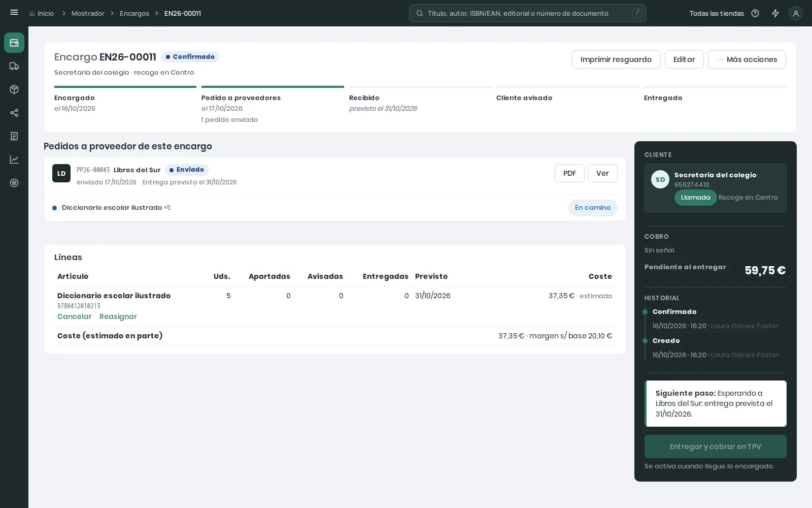The width and height of the screenshot is (812, 508).
Task: Go to Encargos breadcrumb
Action: click(134, 13)
